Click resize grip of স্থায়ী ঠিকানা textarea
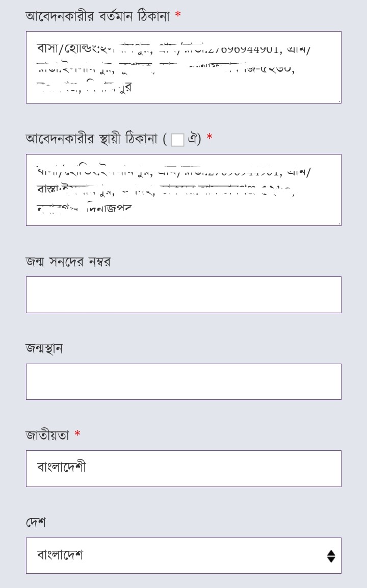The image size is (367, 588). (339, 223)
